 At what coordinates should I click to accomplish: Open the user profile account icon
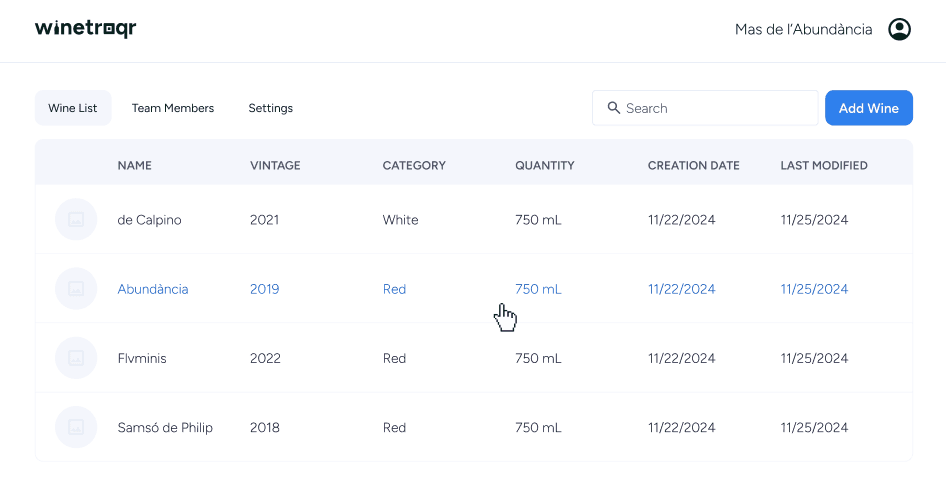(x=899, y=30)
